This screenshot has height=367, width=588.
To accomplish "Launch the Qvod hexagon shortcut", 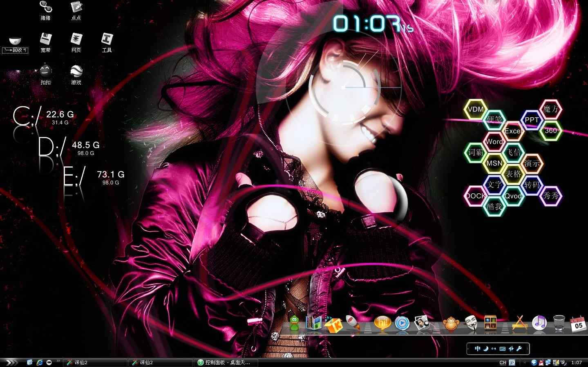I will pyautogui.click(x=513, y=196).
